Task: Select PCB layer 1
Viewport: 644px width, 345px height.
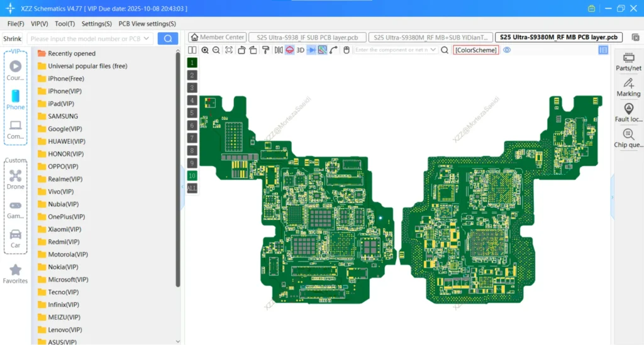Action: (192, 63)
